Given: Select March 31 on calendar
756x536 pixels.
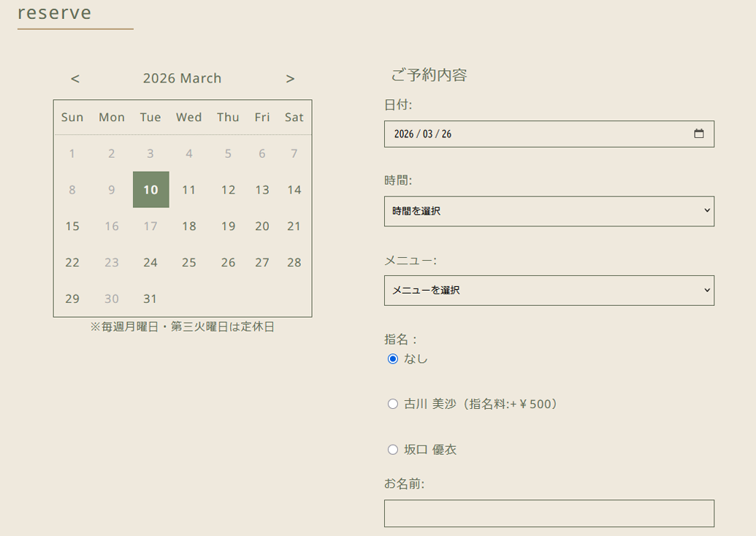Looking at the screenshot, I should point(150,299).
